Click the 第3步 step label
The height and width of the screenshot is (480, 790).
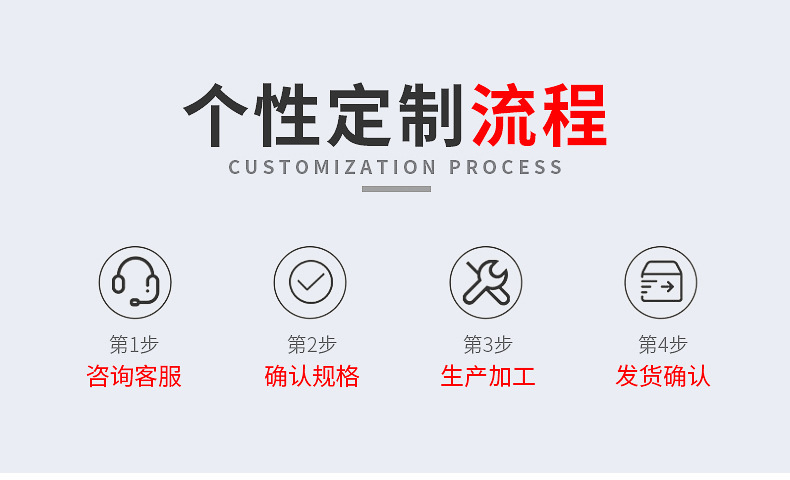[488, 345]
